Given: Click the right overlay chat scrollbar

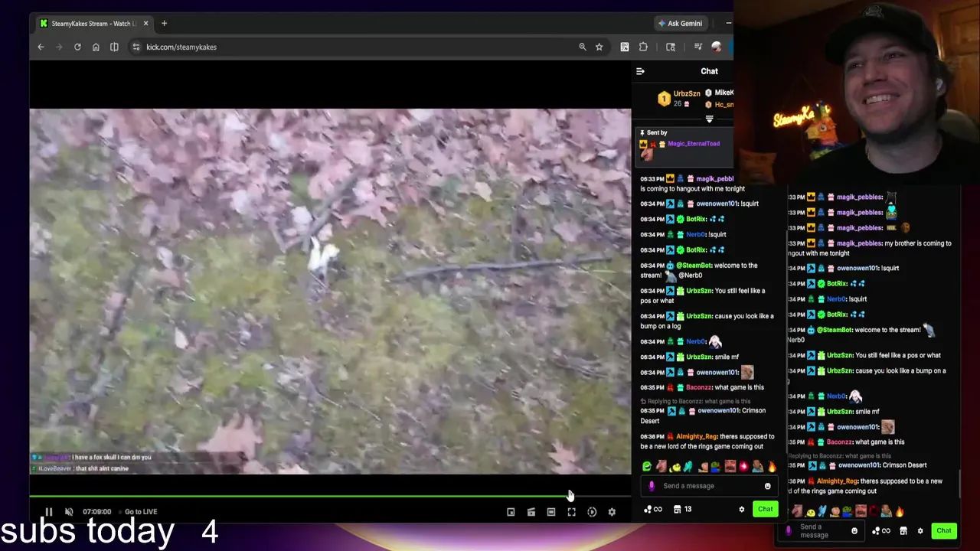Looking at the screenshot, I should point(960,484).
